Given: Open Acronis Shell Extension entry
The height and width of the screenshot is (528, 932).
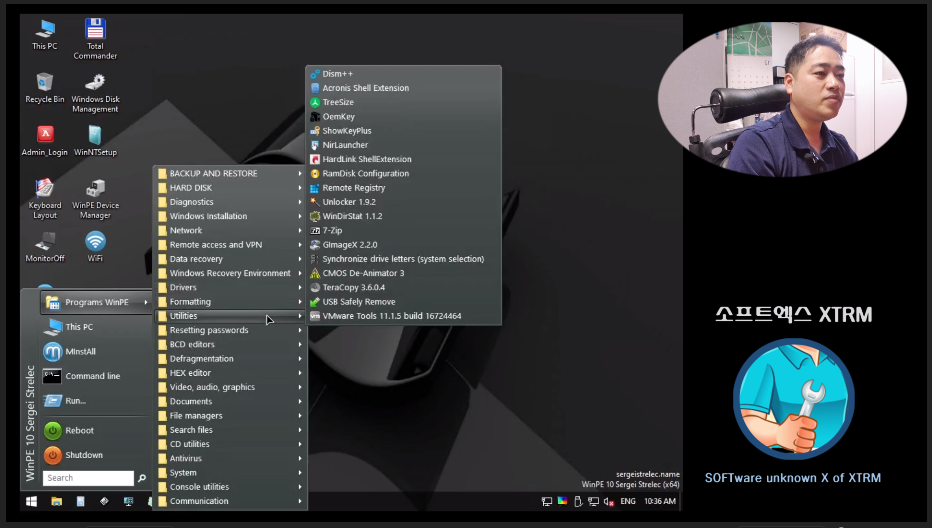Looking at the screenshot, I should click(x=403, y=88).
